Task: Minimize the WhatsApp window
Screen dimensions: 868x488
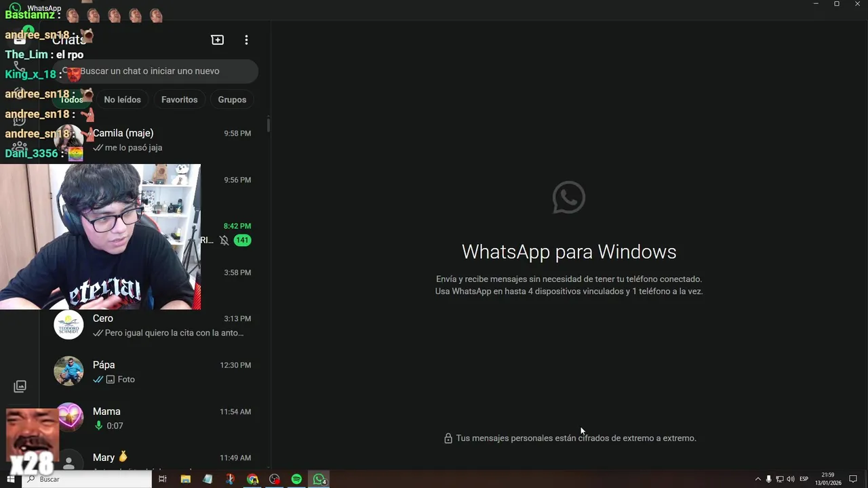Action: [816, 4]
